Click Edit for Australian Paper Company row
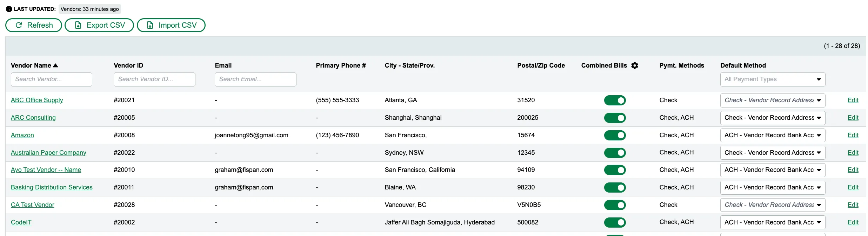The height and width of the screenshot is (236, 868). pos(853,153)
